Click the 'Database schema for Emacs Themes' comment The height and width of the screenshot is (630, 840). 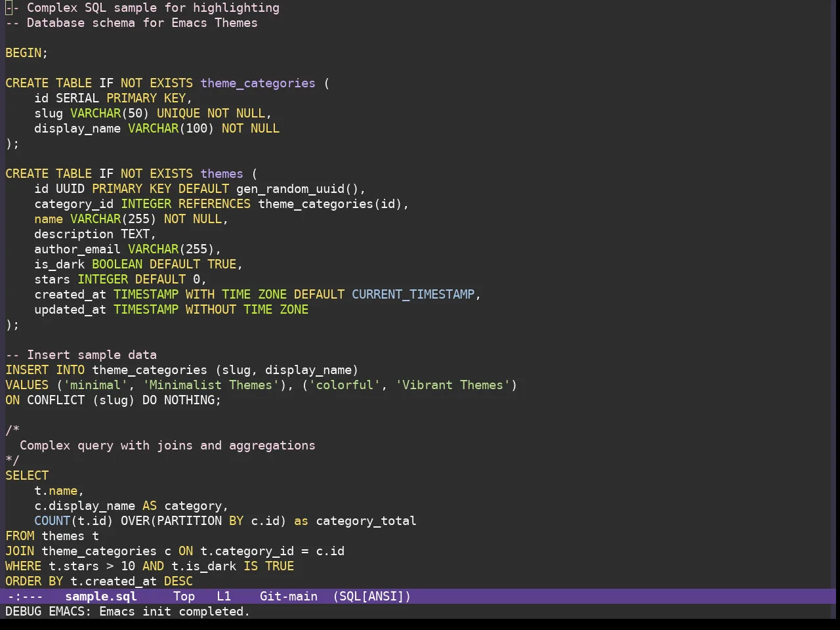(131, 23)
